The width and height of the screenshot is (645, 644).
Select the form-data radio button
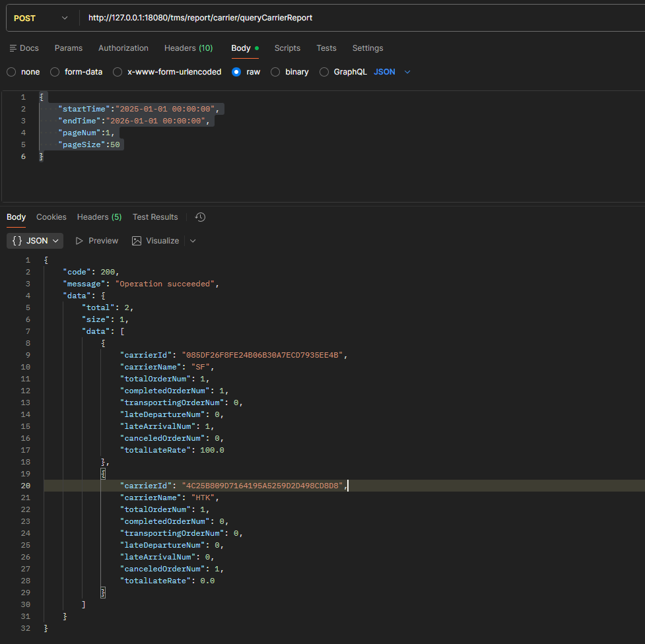coord(55,72)
